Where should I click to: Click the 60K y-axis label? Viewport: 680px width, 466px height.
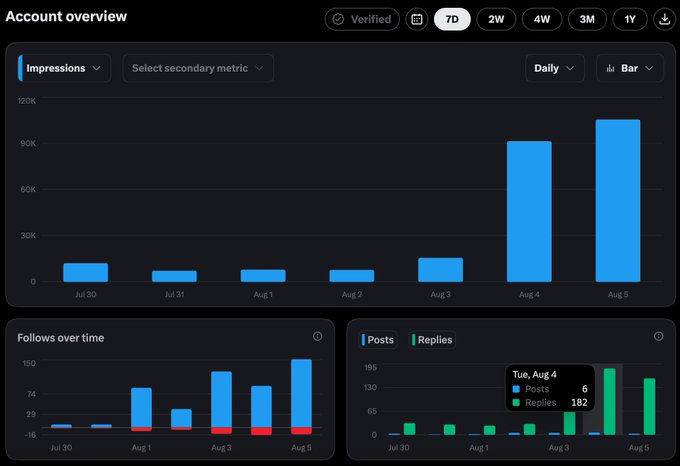28,189
